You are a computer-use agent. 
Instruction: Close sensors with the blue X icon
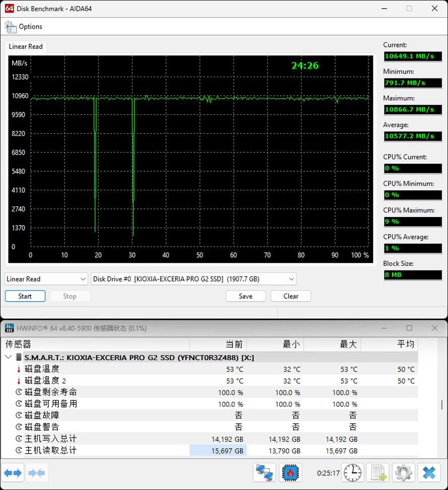pos(429,473)
